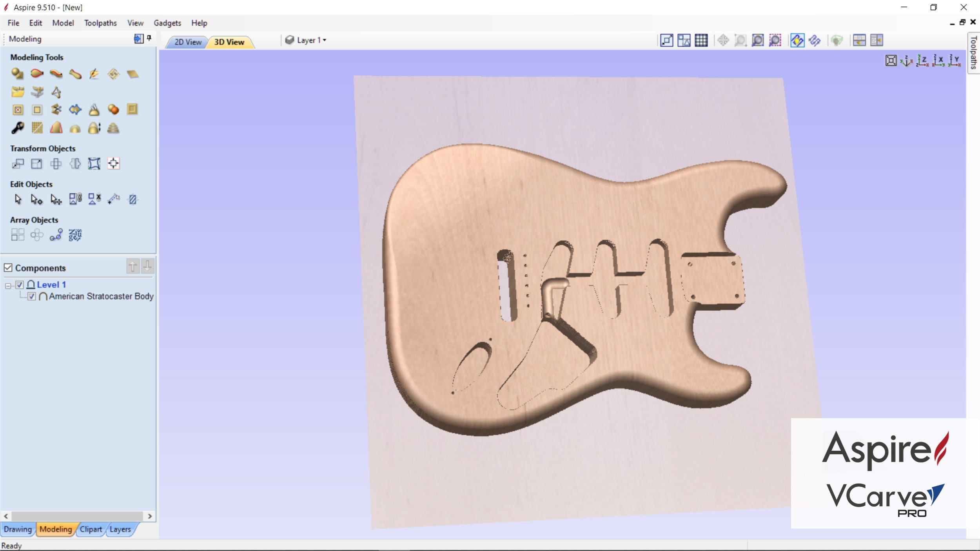This screenshot has width=980, height=551.
Task: Open the Gadgets menu
Action: tap(167, 23)
